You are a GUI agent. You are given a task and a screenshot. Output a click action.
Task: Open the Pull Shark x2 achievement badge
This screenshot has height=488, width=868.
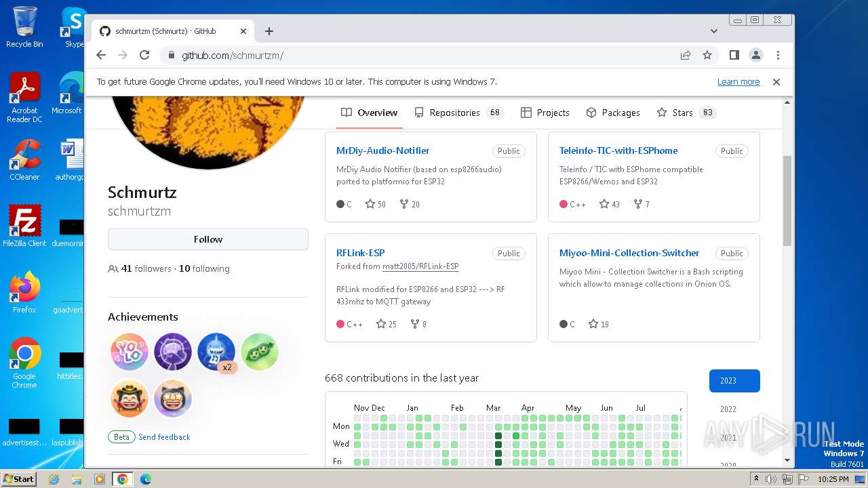216,352
